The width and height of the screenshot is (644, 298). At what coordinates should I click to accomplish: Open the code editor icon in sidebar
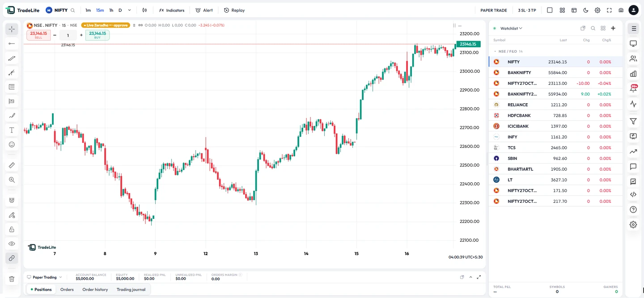pyautogui.click(x=633, y=194)
